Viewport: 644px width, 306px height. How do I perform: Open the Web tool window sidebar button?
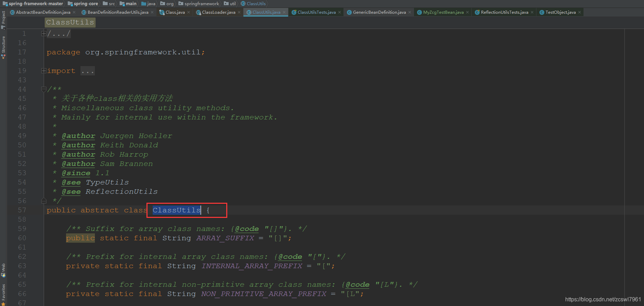[3, 271]
